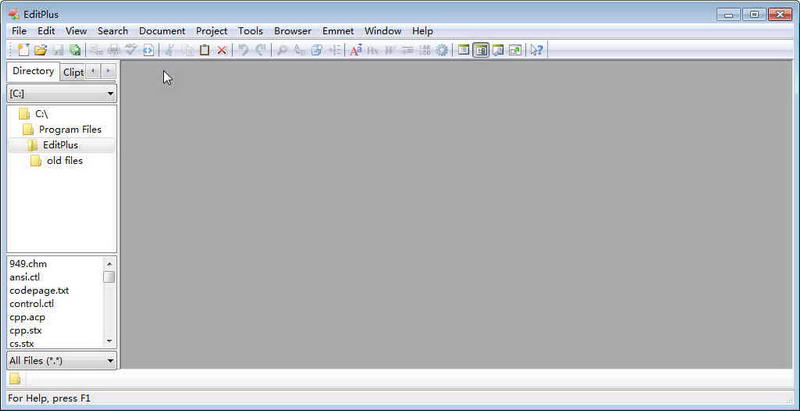The width and height of the screenshot is (800, 411).
Task: Open the Tools menu
Action: click(x=251, y=31)
